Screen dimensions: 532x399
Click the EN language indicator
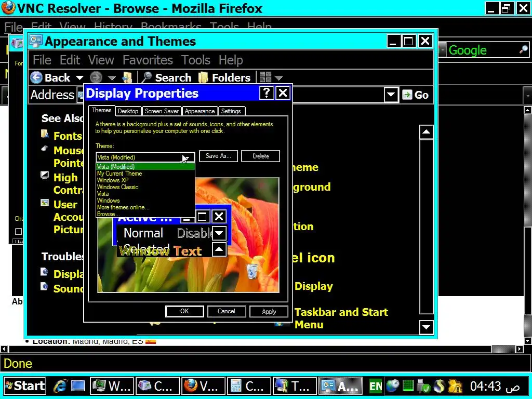[x=376, y=386]
